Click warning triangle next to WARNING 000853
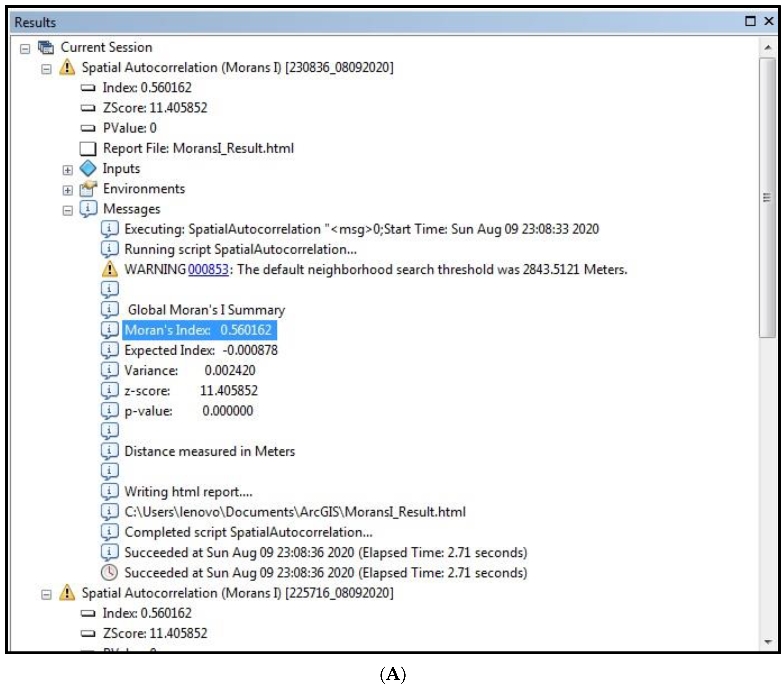 point(110,270)
